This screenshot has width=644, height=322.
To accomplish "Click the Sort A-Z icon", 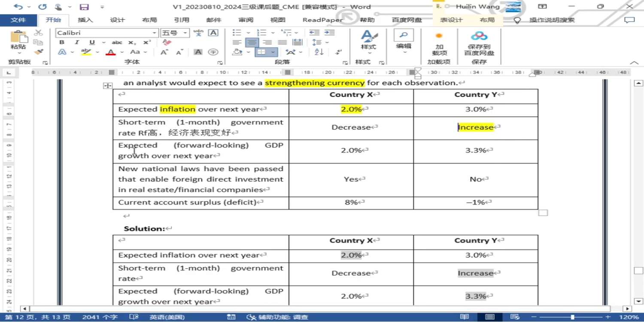I will click(x=319, y=52).
